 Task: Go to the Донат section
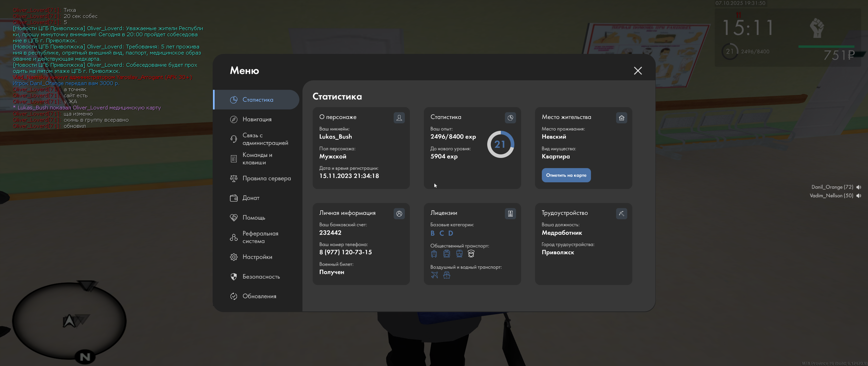click(x=251, y=198)
